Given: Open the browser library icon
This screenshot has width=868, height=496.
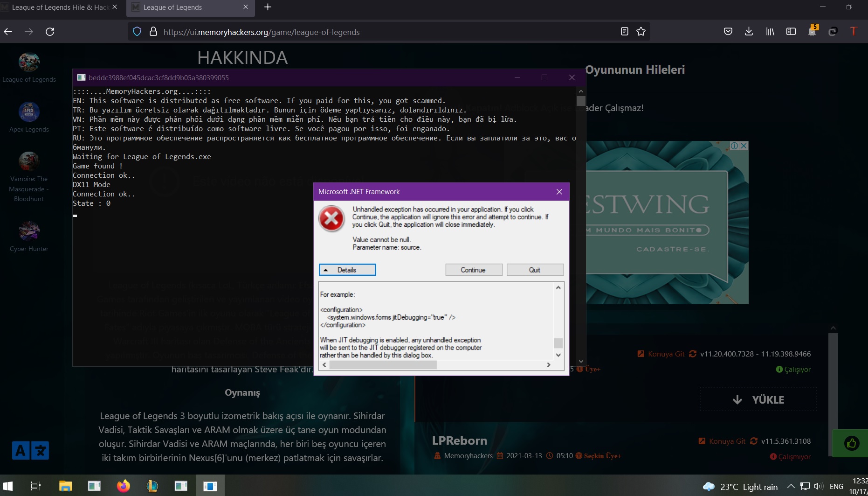Looking at the screenshot, I should [x=770, y=32].
